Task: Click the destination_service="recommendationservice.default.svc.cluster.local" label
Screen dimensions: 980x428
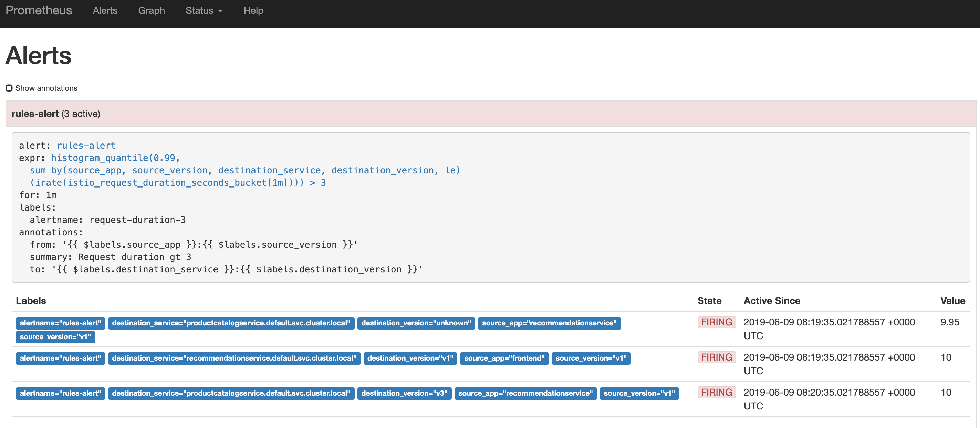Action: click(234, 358)
